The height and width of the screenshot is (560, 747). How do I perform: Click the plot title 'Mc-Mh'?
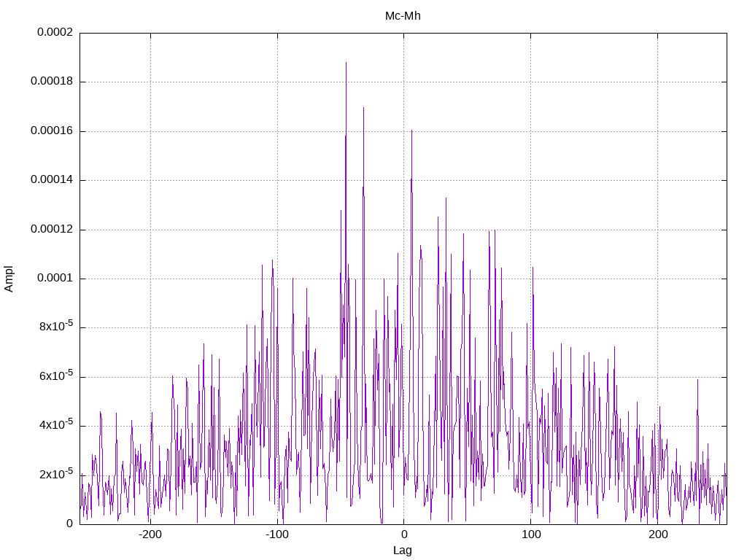403,16
